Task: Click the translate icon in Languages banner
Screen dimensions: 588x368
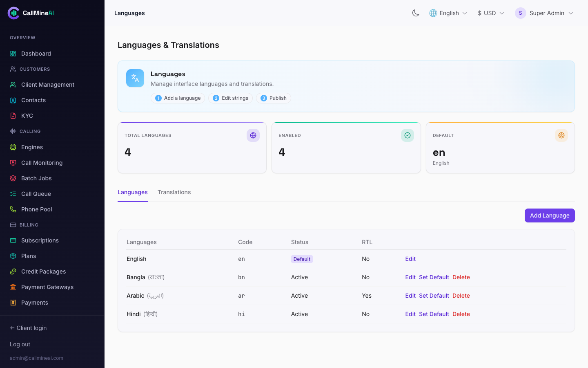Action: (x=135, y=78)
